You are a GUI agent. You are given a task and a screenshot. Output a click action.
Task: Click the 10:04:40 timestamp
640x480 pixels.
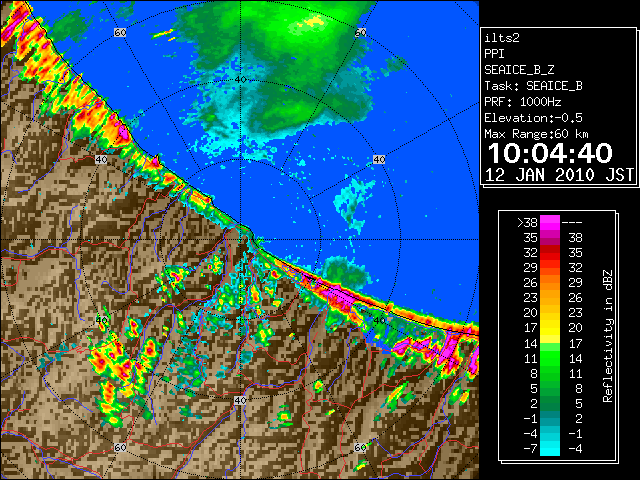click(550, 153)
